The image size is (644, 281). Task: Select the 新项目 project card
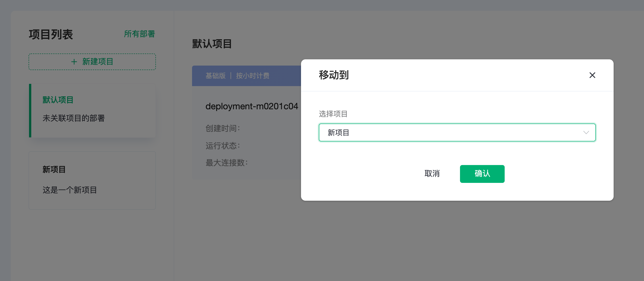pyautogui.click(x=92, y=180)
